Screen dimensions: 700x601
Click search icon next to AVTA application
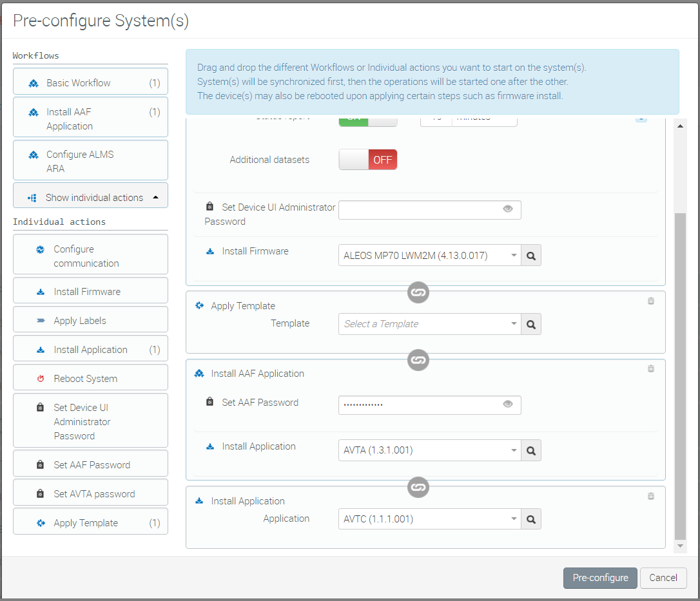[531, 451]
